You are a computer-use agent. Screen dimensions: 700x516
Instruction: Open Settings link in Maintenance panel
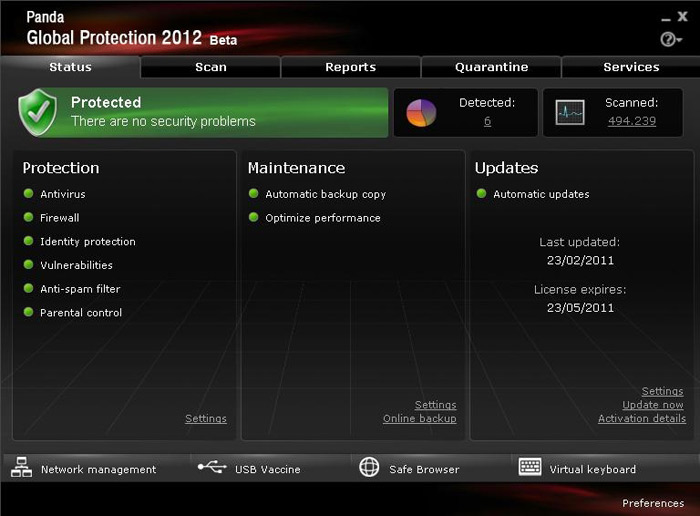point(435,405)
